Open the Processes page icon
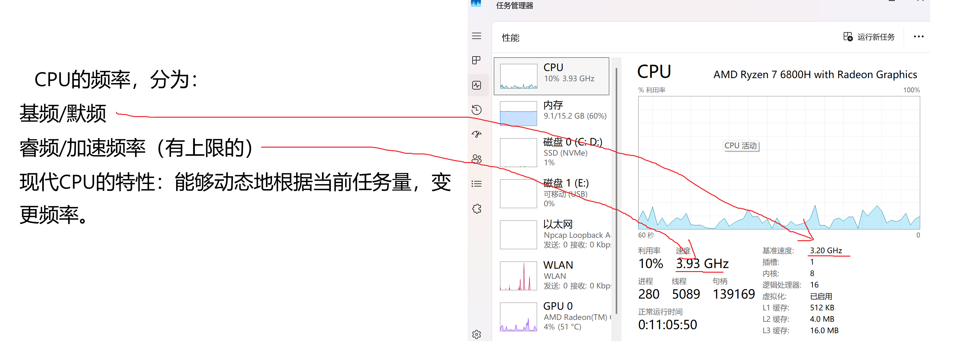This screenshot has height=348, width=980. 476,61
